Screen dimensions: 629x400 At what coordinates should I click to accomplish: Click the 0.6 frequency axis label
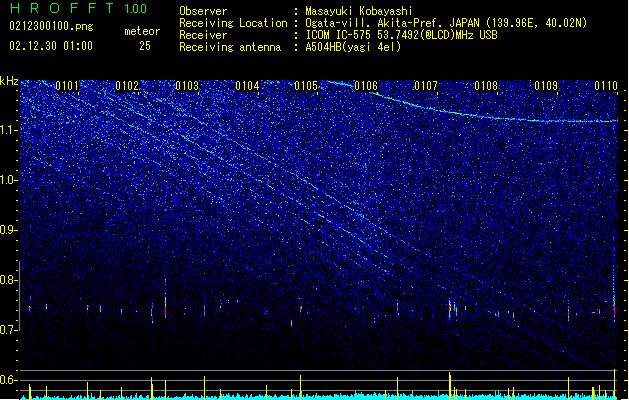(8, 380)
